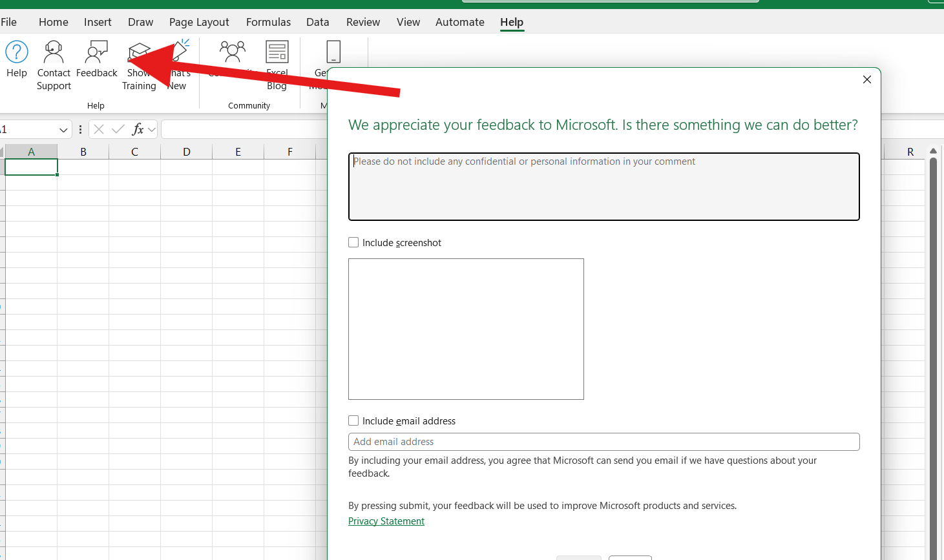The image size is (944, 560).
Task: Switch to the Home tab
Action: click(x=54, y=22)
